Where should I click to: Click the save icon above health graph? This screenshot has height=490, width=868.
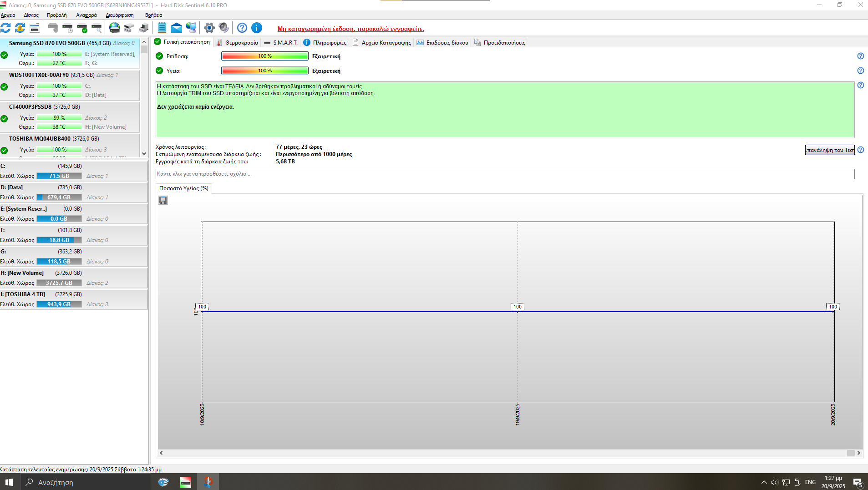(x=163, y=200)
